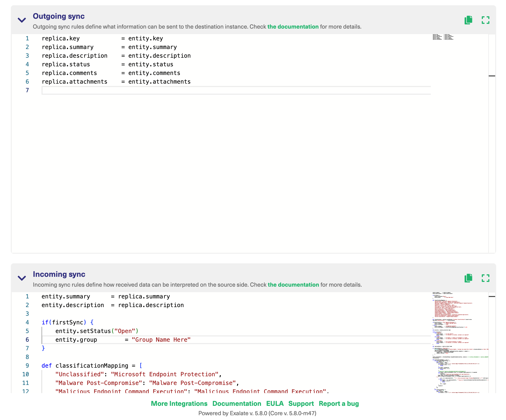Viewport: 506px width, 420px height.
Task: Click 'replica.status' line in Outgoing sync
Action: coord(107,65)
